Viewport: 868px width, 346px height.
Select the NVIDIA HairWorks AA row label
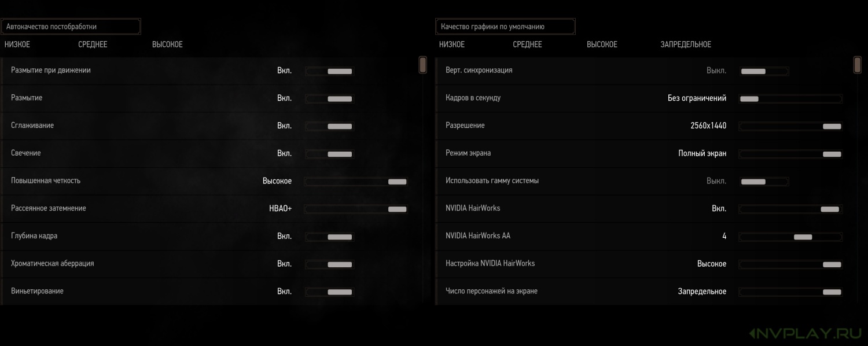pyautogui.click(x=478, y=236)
